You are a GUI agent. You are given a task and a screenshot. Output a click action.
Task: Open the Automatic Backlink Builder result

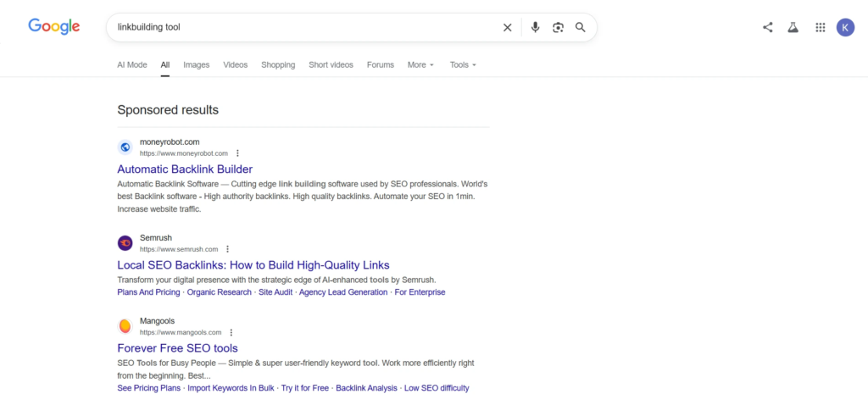click(x=185, y=169)
